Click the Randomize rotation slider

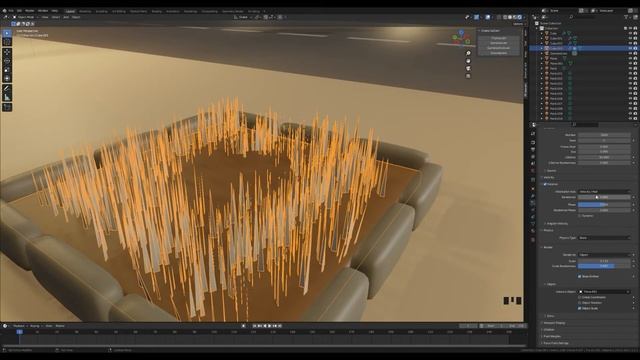pyautogui.click(x=604, y=197)
